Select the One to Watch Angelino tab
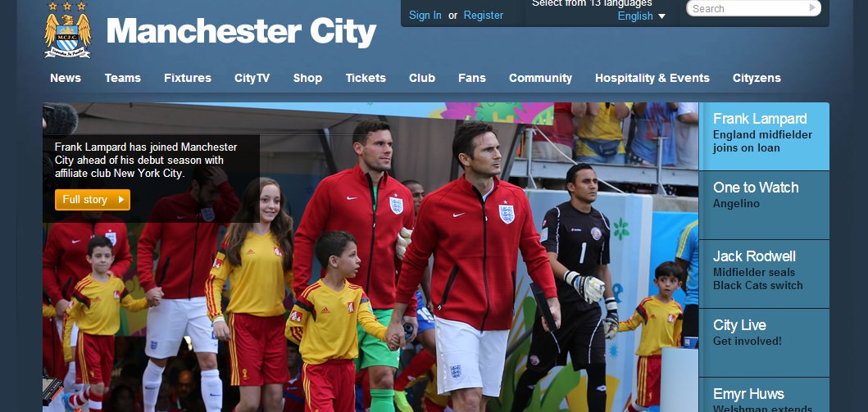 (x=764, y=205)
